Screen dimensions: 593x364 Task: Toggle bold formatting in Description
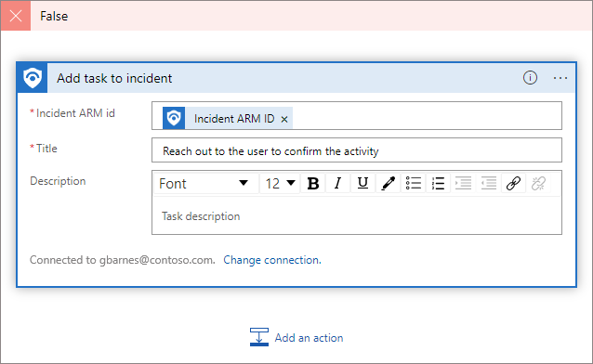coord(312,183)
